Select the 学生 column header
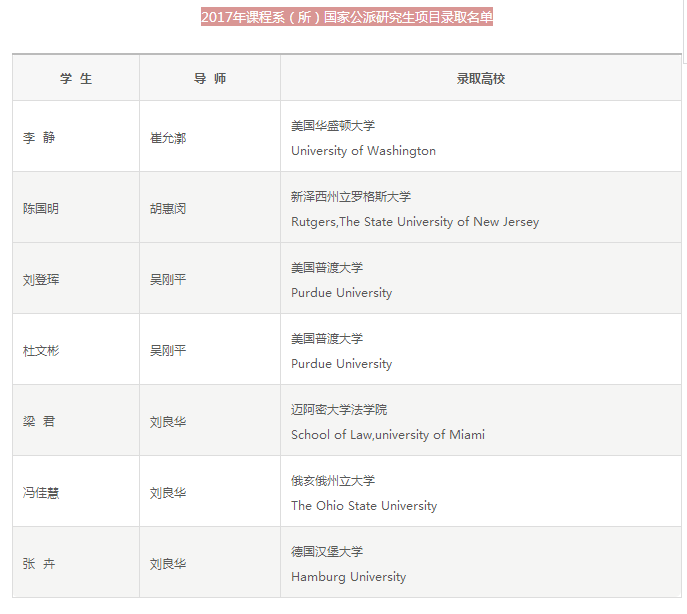The height and width of the screenshot is (614, 687). click(76, 78)
